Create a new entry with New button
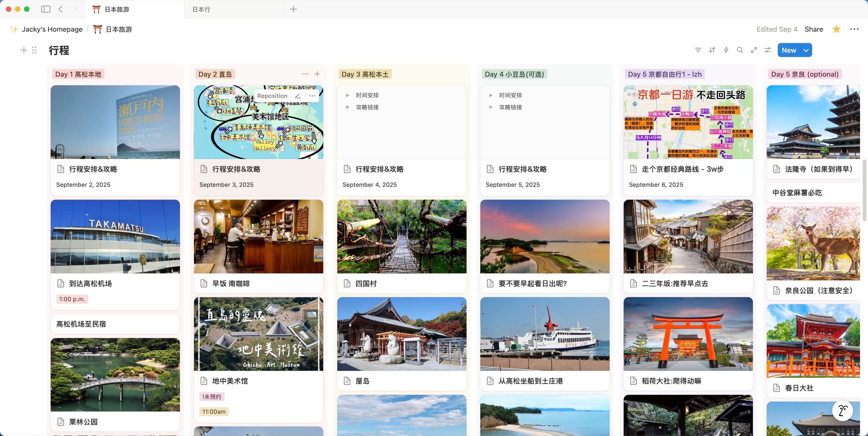 789,50
